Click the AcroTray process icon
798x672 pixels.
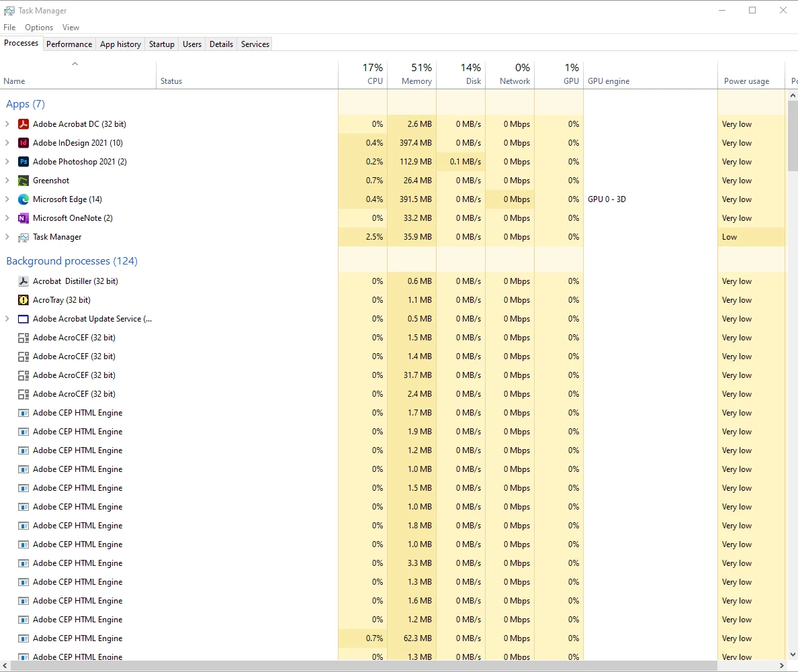(x=24, y=300)
